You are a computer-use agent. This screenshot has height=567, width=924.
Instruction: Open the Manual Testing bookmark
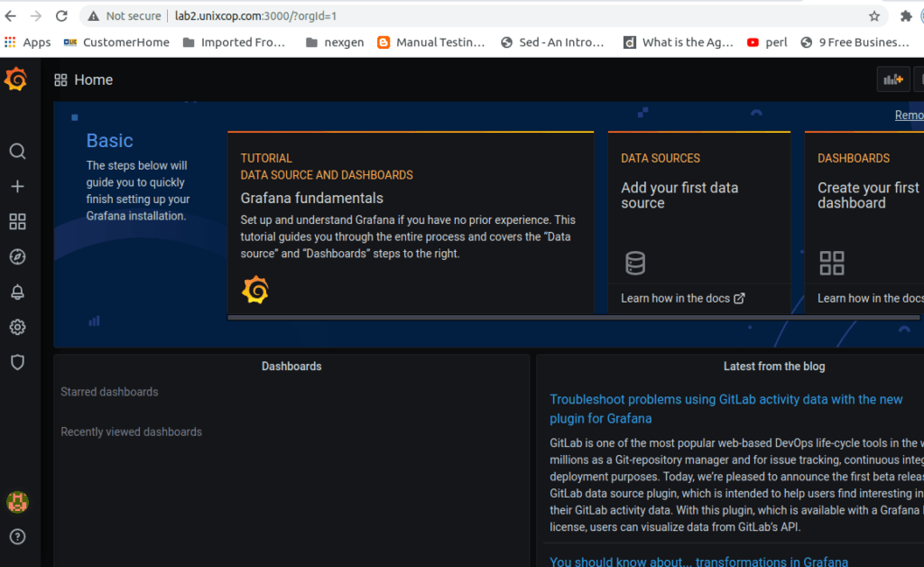pos(431,42)
